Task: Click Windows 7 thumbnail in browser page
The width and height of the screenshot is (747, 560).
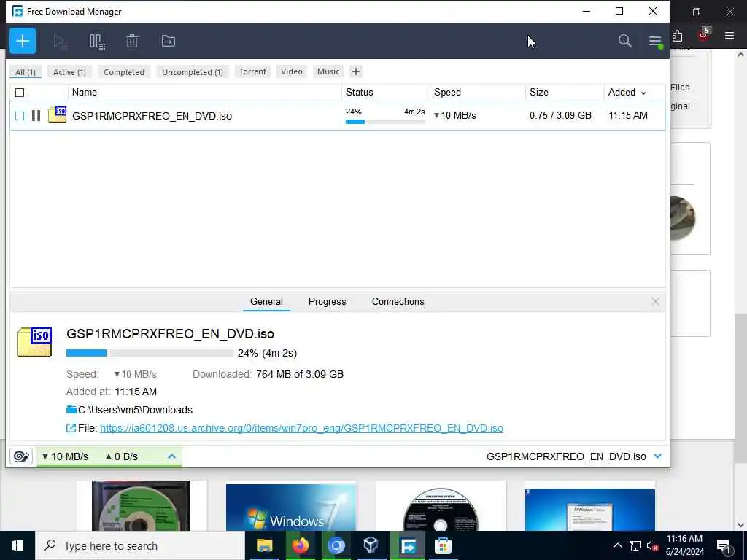Action: point(291,507)
